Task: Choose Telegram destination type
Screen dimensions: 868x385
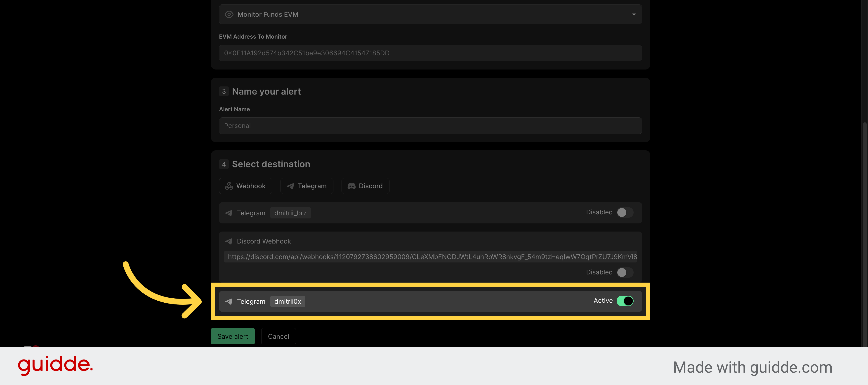Action: (x=307, y=186)
